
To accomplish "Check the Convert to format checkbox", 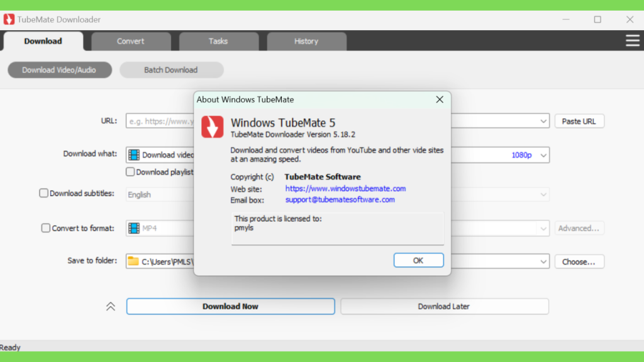I will click(45, 228).
